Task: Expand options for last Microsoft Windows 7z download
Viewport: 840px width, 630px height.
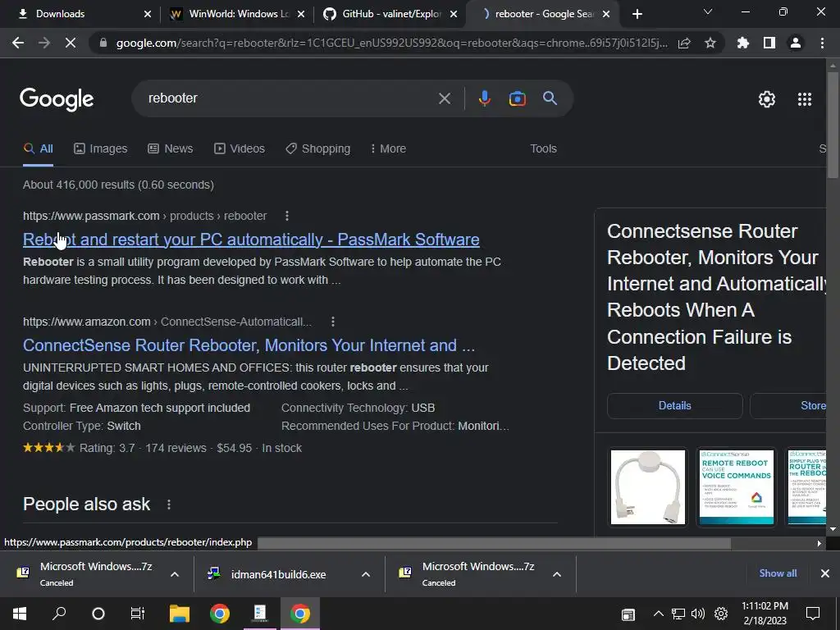Action: point(557,574)
